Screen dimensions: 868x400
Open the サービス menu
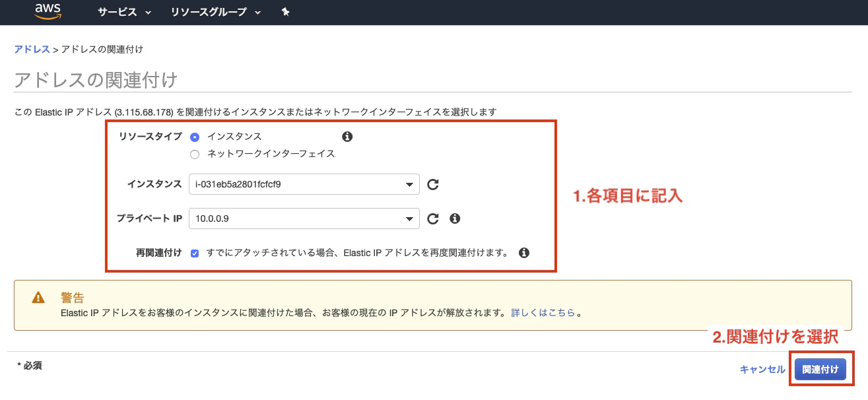tap(124, 13)
